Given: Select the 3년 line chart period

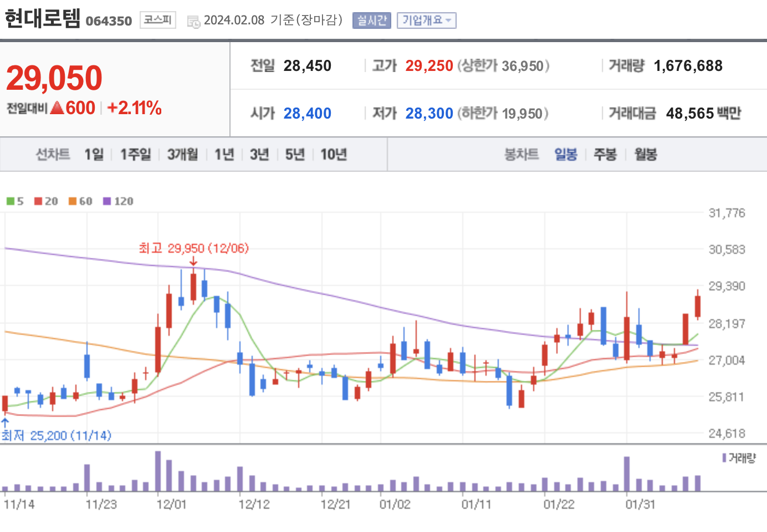Looking at the screenshot, I should click(259, 154).
